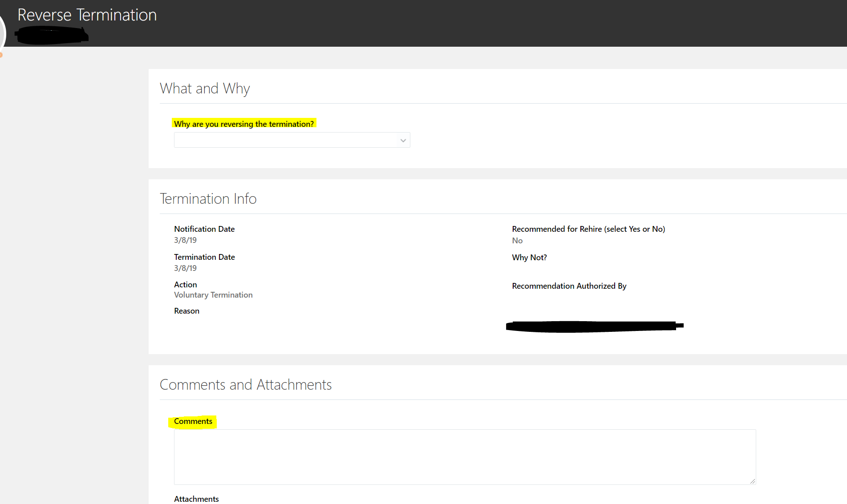
Task: Click the dropdown chevron for the reversal reason
Action: pos(402,140)
